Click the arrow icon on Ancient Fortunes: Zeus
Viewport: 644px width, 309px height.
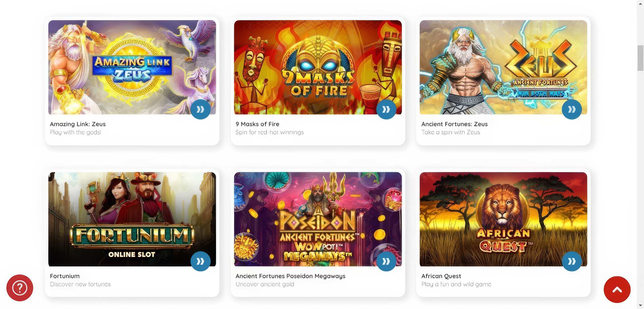coord(572,109)
